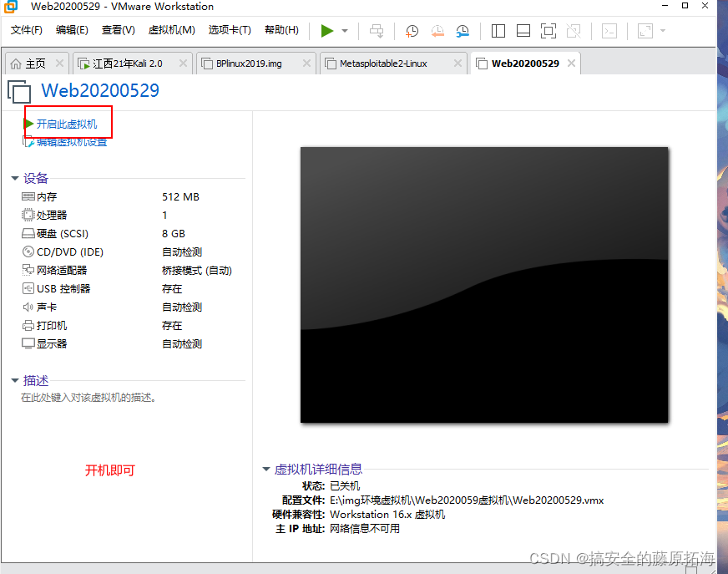Toggle the library sidebar view icon
This screenshot has height=574, width=728.
[x=498, y=31]
